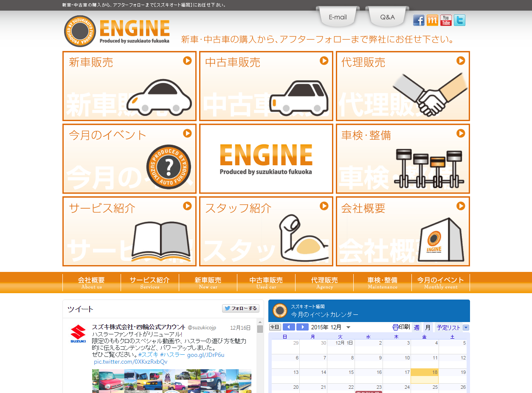Click the Twitter フォローする button
The height and width of the screenshot is (393, 532).
coord(240,308)
